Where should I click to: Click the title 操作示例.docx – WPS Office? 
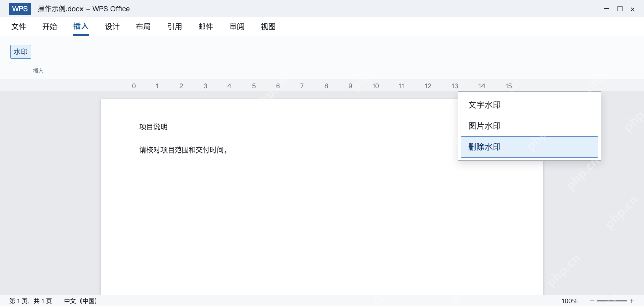coord(84,9)
